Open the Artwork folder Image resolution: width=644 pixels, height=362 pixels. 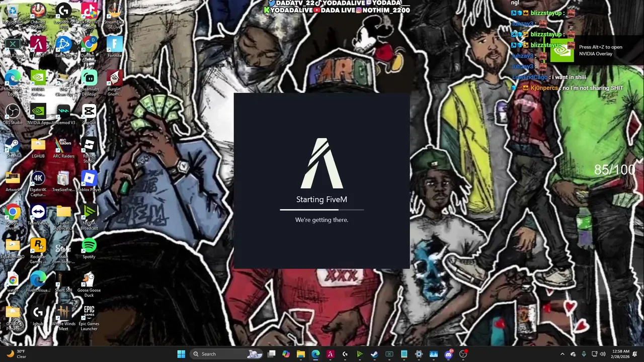13,182
